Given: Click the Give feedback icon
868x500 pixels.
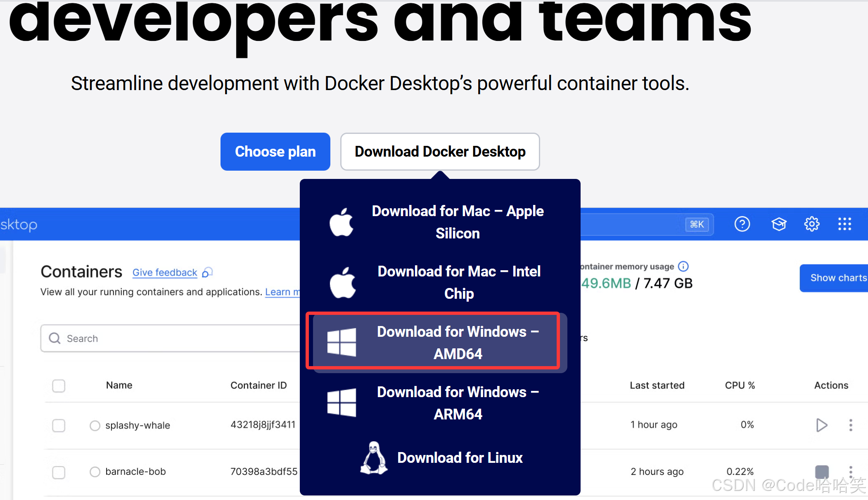Looking at the screenshot, I should tap(207, 272).
